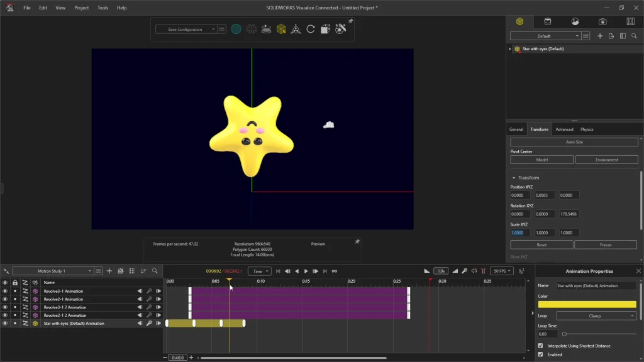The width and height of the screenshot is (644, 362).
Task: Click the Freeze button
Action: [x=605, y=244]
